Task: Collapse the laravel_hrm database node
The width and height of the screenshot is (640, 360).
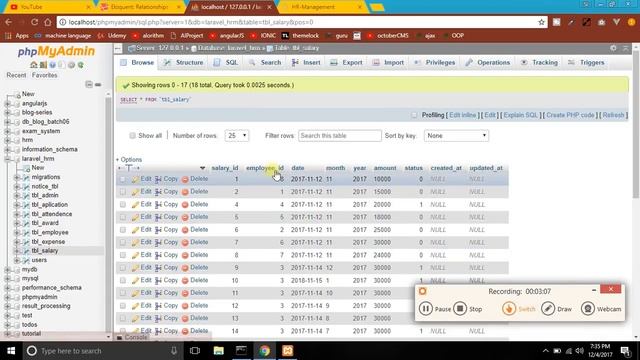Action: 7,159
